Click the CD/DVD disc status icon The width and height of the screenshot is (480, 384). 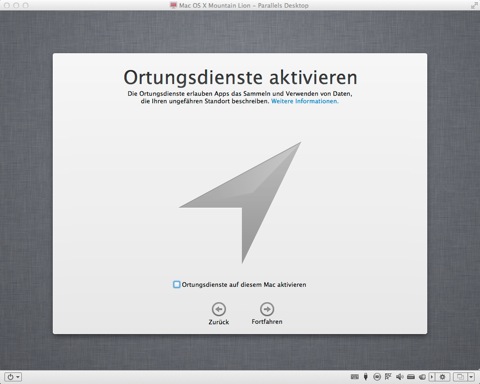[x=377, y=377]
